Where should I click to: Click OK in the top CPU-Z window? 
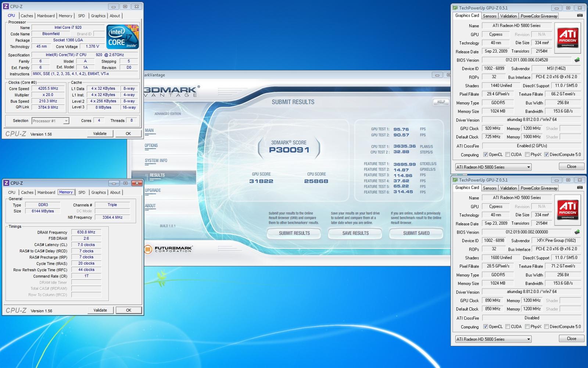coord(128,134)
